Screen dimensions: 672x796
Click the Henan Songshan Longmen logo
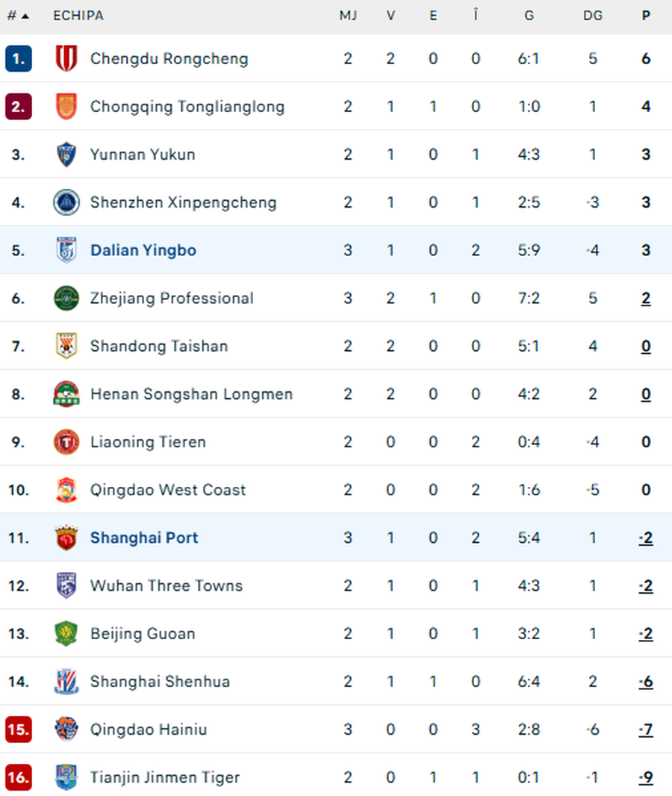(66, 394)
